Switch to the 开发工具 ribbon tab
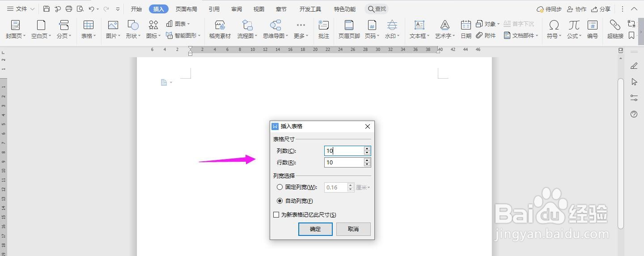Viewport: 644px width, 256px height. coord(310,9)
